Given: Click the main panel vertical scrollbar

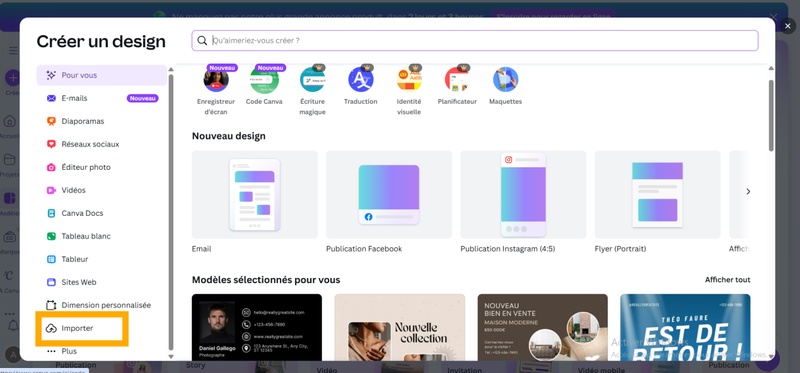Looking at the screenshot, I should tap(771, 115).
